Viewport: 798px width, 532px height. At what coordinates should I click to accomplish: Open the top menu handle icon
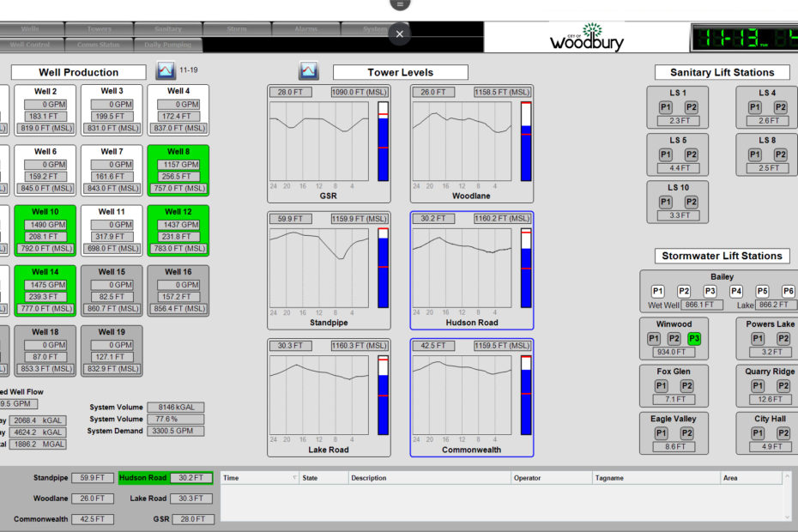point(400,3)
